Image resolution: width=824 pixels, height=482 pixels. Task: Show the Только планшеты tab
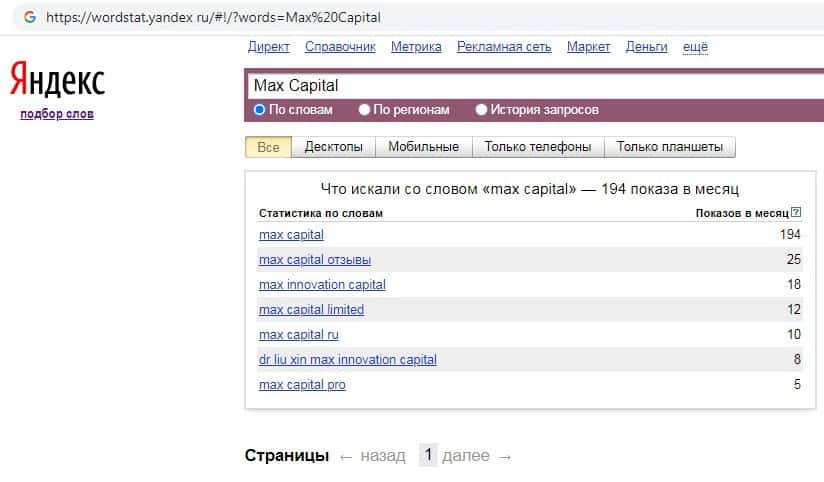669,147
